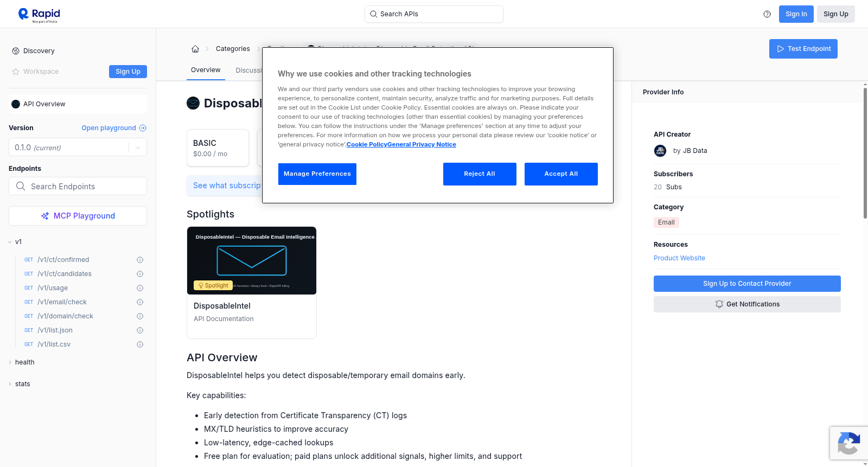The image size is (868, 467).
Task: Go to home via breadcrumb house icon
Action: coord(195,49)
